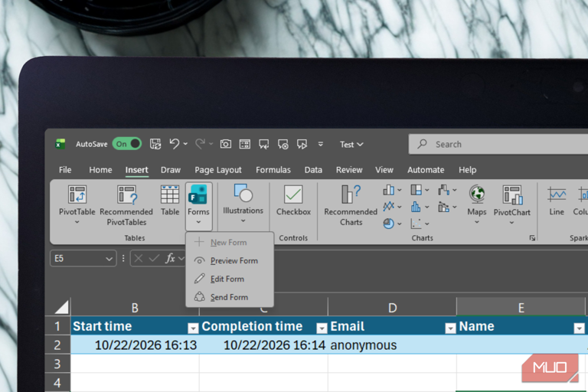Click the Save icon in quick access toolbar

[x=155, y=144]
